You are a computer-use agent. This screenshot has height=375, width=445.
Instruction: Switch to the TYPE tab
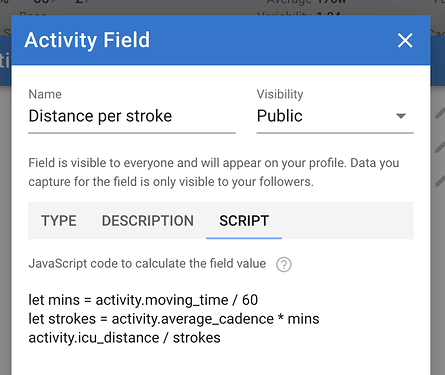(59, 221)
